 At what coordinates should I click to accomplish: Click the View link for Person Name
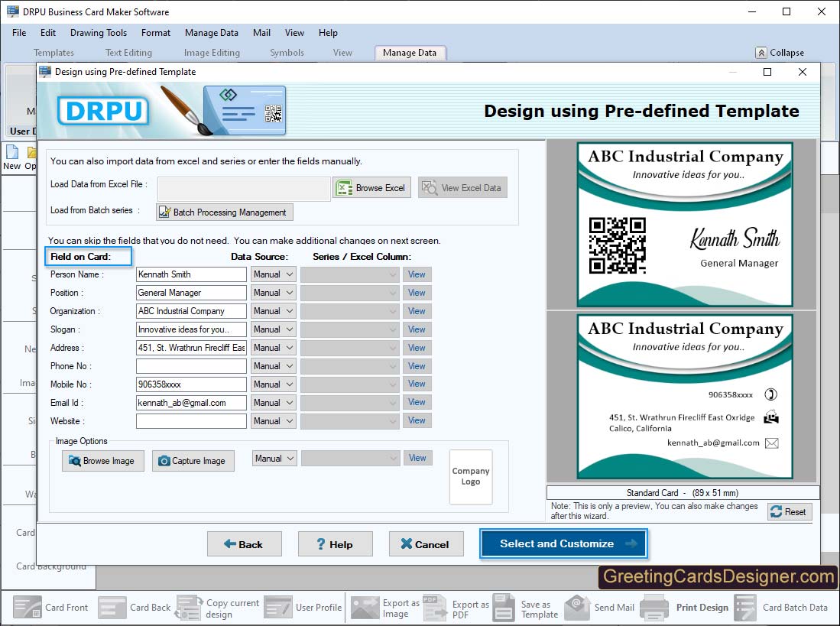click(417, 274)
